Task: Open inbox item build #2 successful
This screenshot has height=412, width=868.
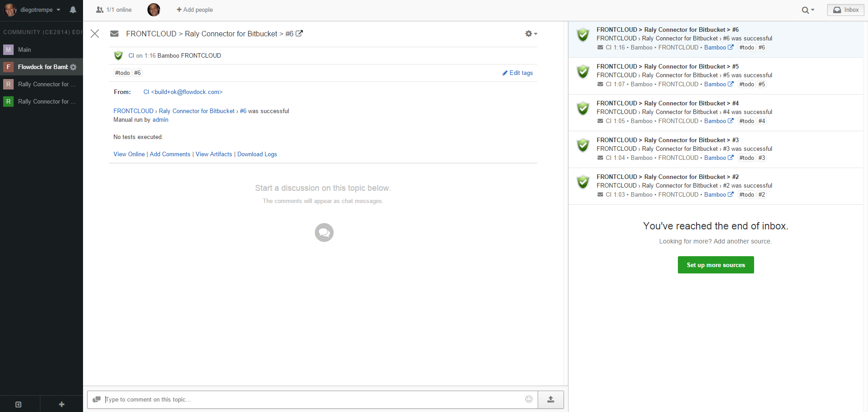Action: (x=716, y=186)
